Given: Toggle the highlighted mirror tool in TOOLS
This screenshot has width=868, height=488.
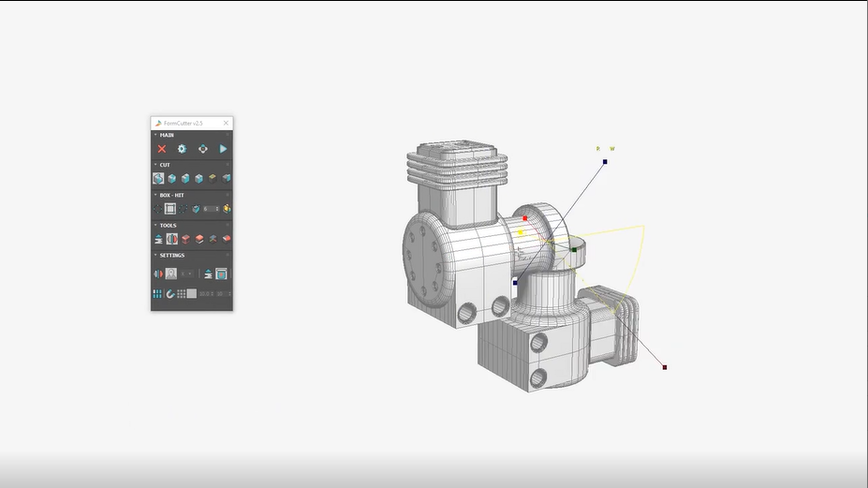Looking at the screenshot, I should coord(172,239).
